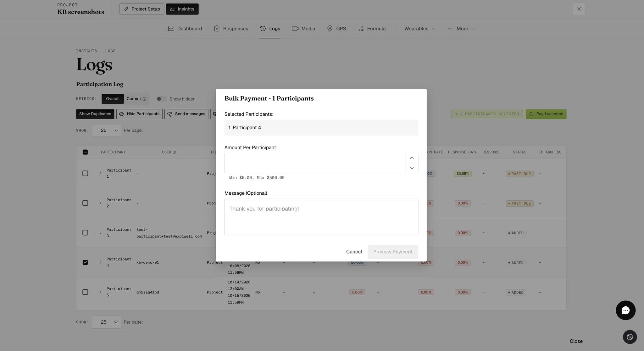Click the Participant 4 entry in selected list
The image size is (644, 351).
point(321,128)
